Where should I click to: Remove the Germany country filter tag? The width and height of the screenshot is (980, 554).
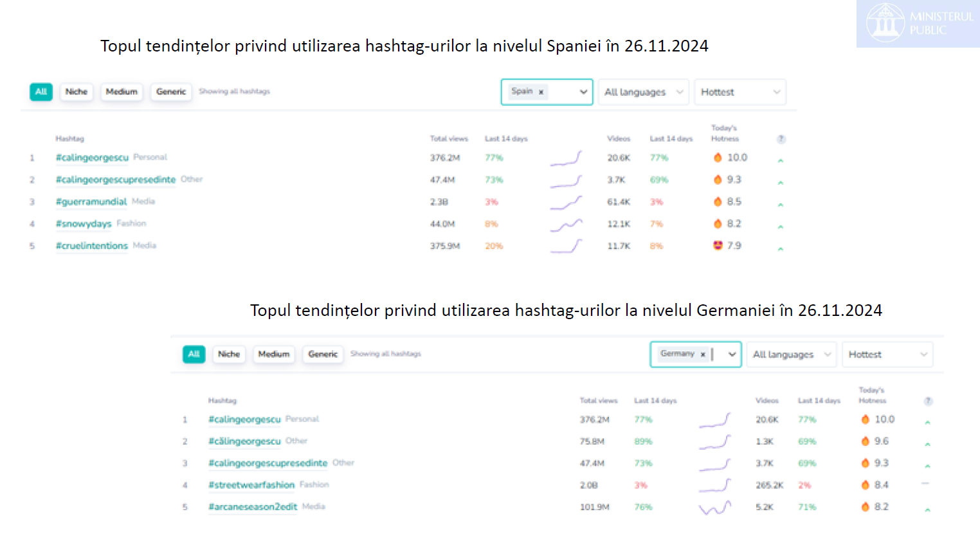pos(703,355)
